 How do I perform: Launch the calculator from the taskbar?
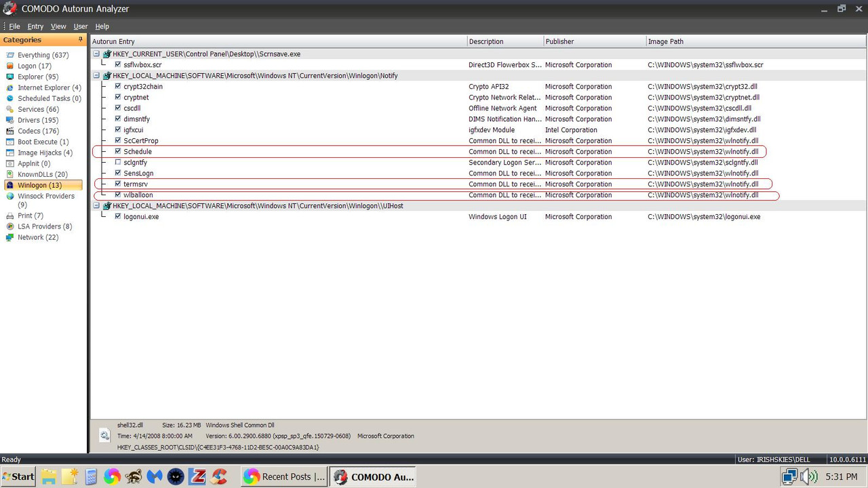91,476
